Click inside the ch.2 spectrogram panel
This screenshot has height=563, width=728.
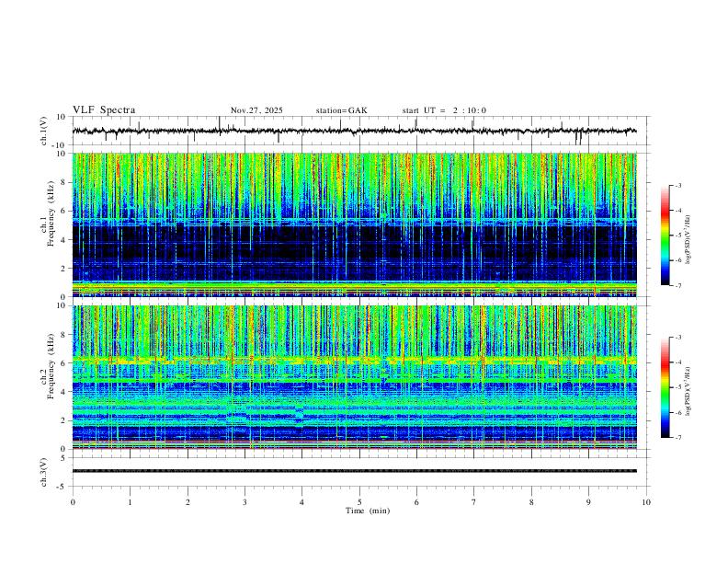pos(355,377)
